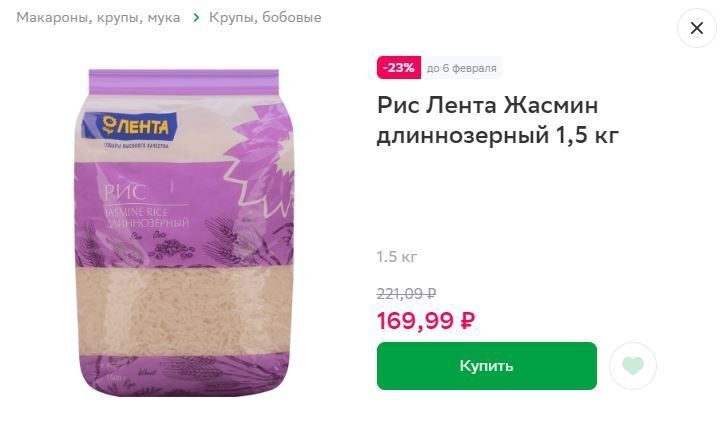Click the green breadcrumb chevron separator

pos(196,18)
